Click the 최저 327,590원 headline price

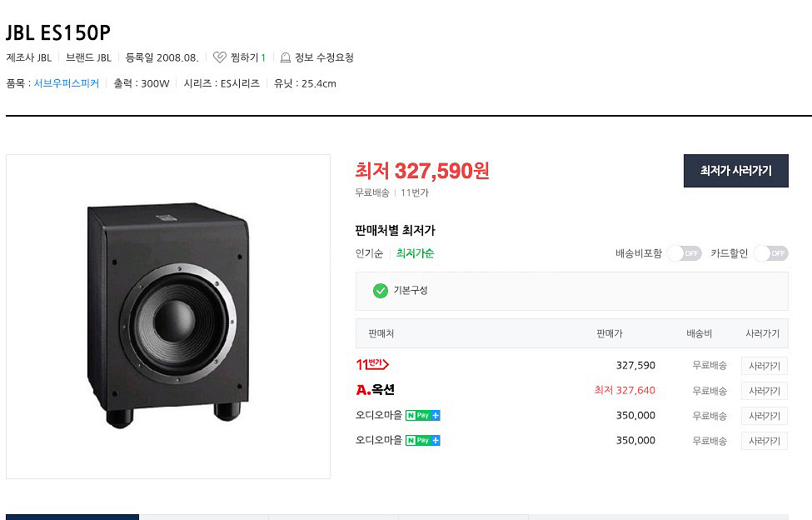pos(422,170)
